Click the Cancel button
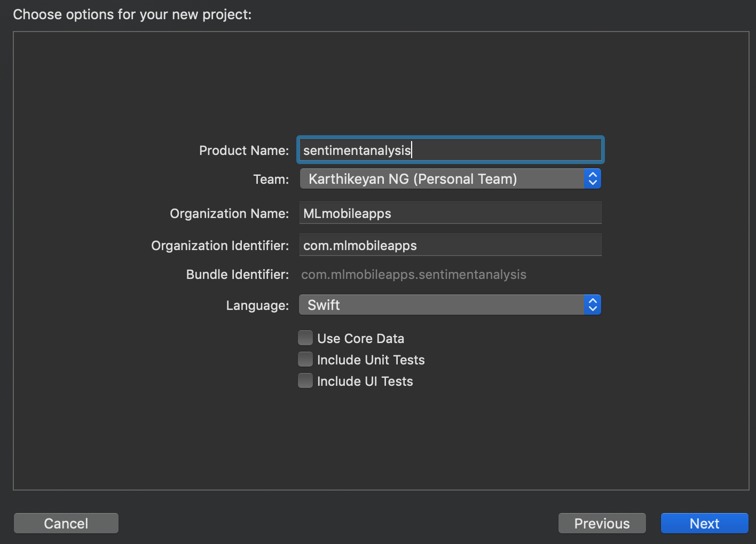Viewport: 756px width, 544px height. pos(66,523)
